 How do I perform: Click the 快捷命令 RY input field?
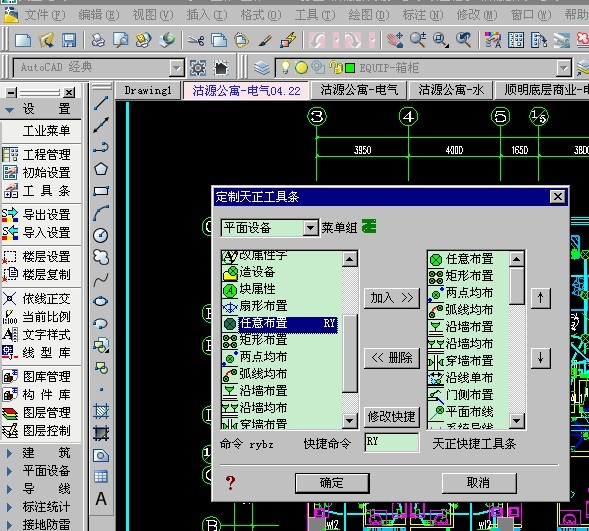point(392,442)
